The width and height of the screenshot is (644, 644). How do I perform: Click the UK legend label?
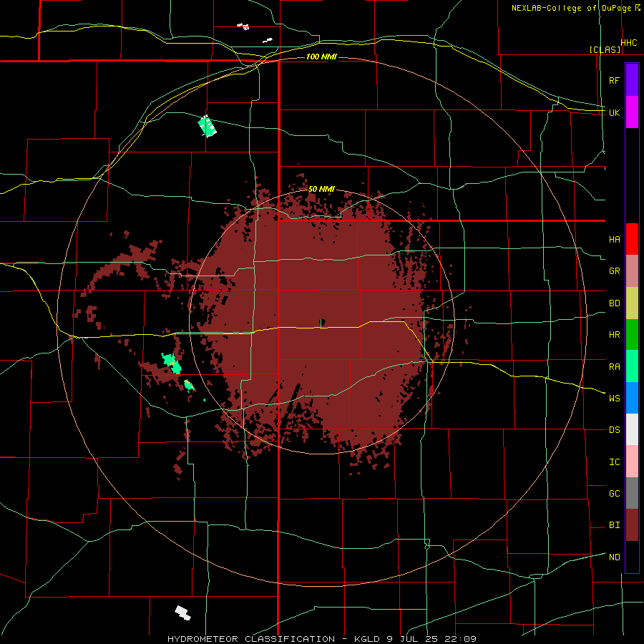(614, 112)
